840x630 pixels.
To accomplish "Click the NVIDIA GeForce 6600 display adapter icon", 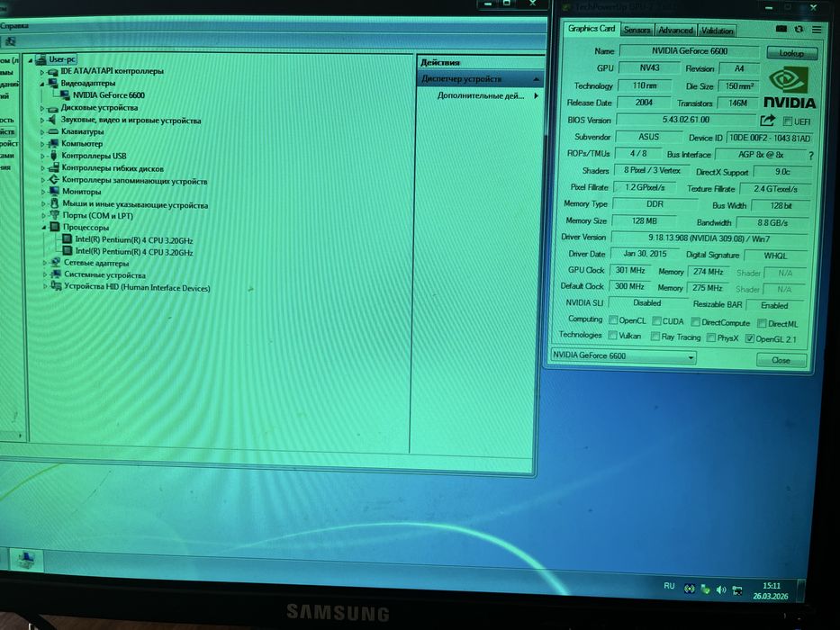I will click(x=65, y=95).
